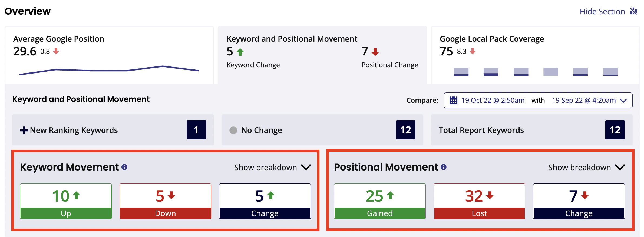Click the green Up keyword movement tile
644x237 pixels.
[x=66, y=201]
